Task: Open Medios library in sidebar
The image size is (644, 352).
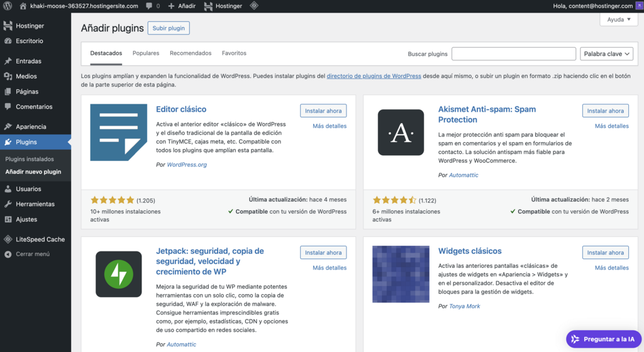Action: [x=26, y=76]
